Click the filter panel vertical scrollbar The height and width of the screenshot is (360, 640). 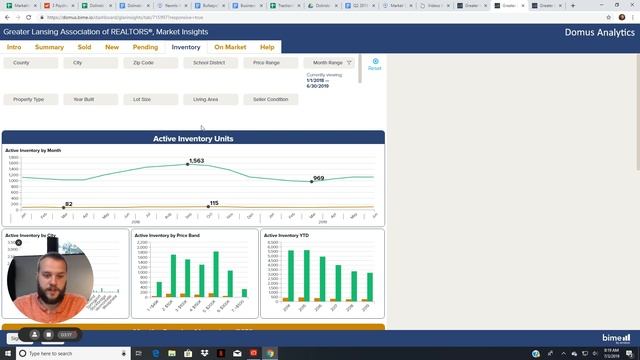(x=360, y=69)
